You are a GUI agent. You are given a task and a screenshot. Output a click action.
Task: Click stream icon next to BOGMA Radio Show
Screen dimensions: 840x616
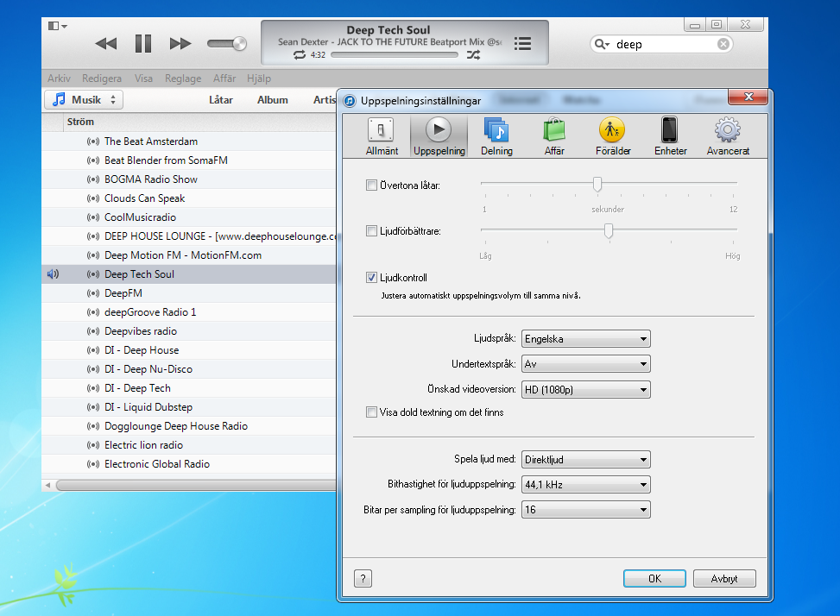point(93,179)
